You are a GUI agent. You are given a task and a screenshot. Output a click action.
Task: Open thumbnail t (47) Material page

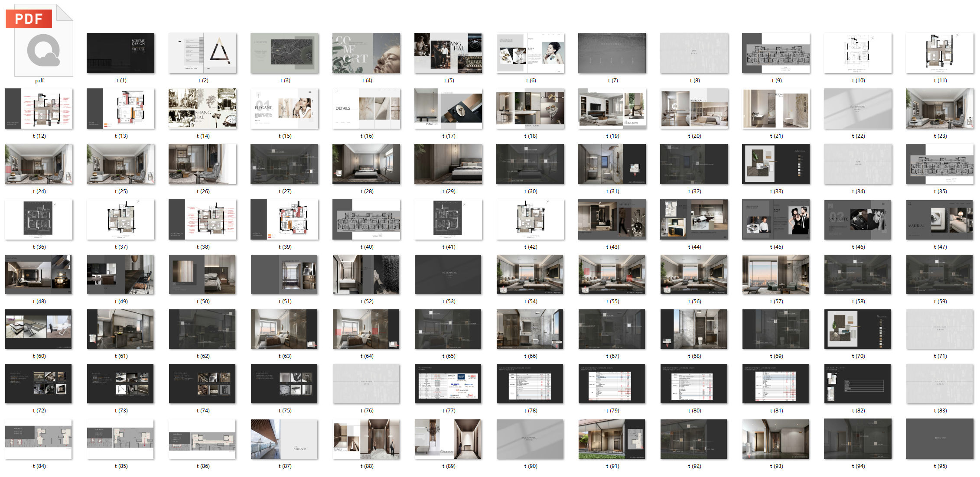(x=940, y=219)
